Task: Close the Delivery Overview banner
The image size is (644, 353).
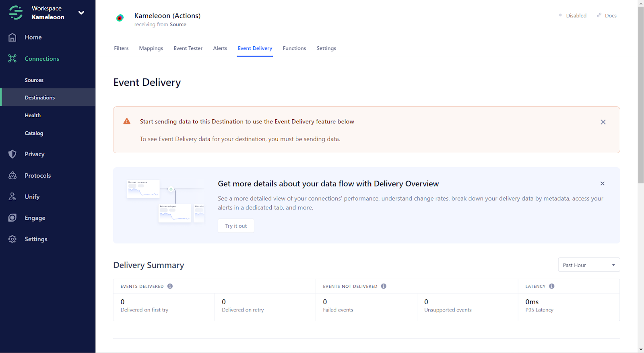Action: click(603, 183)
